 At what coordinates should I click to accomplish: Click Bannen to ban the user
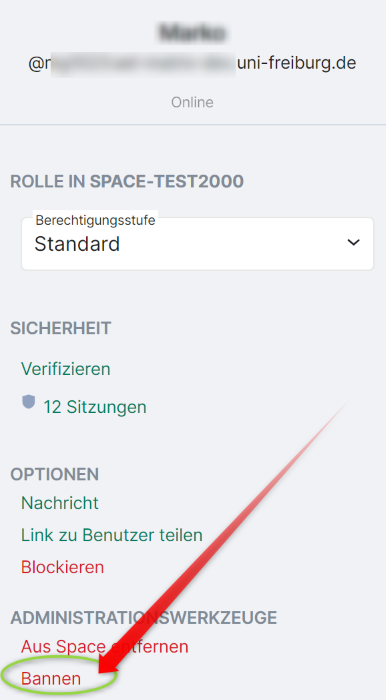51,679
